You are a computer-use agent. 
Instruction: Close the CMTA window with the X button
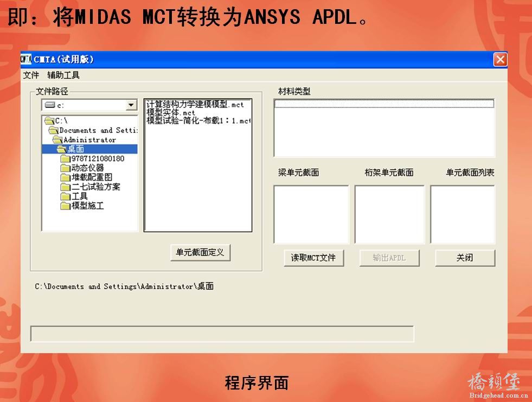point(500,60)
